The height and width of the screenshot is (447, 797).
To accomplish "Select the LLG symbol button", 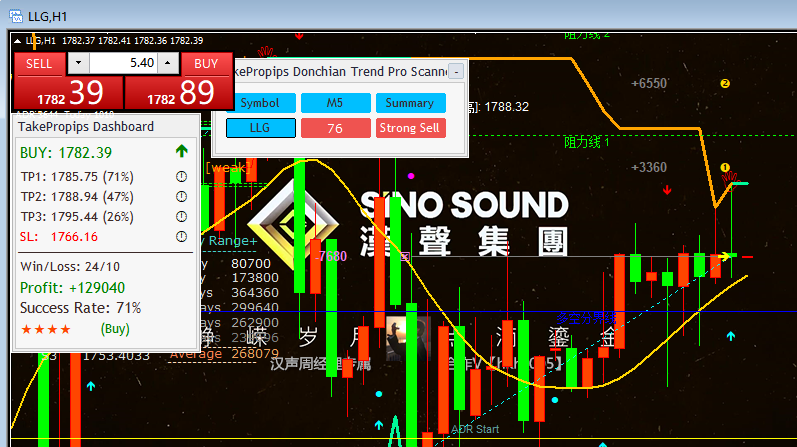I will (260, 128).
